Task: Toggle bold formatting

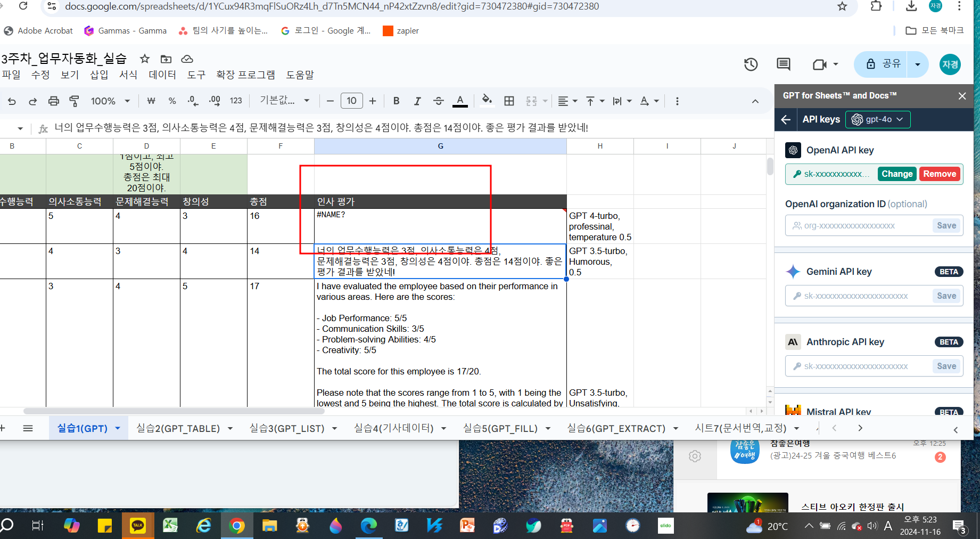Action: 396,101
